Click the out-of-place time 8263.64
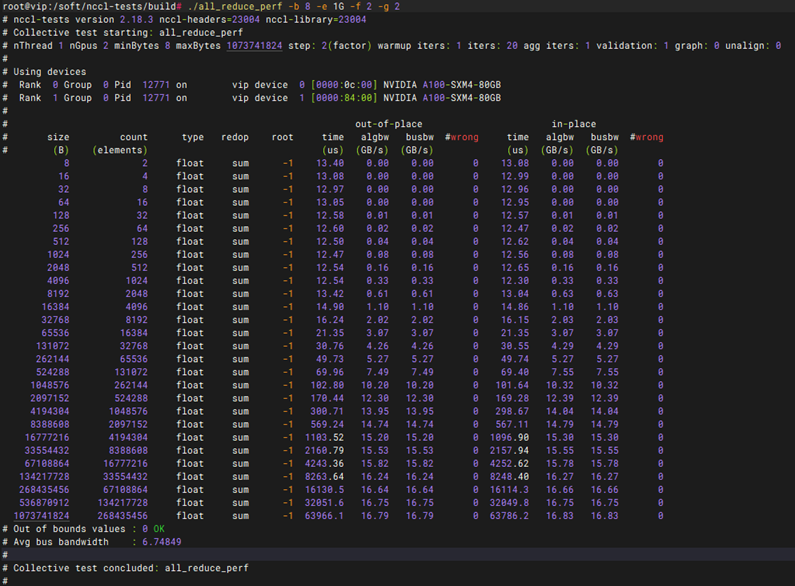 click(324, 477)
